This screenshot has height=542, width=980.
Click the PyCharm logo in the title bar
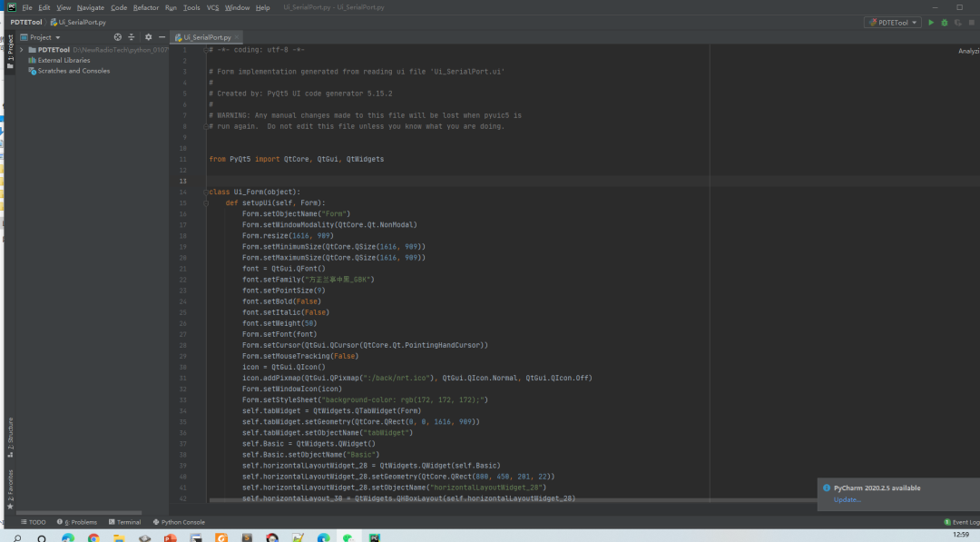(11, 7)
